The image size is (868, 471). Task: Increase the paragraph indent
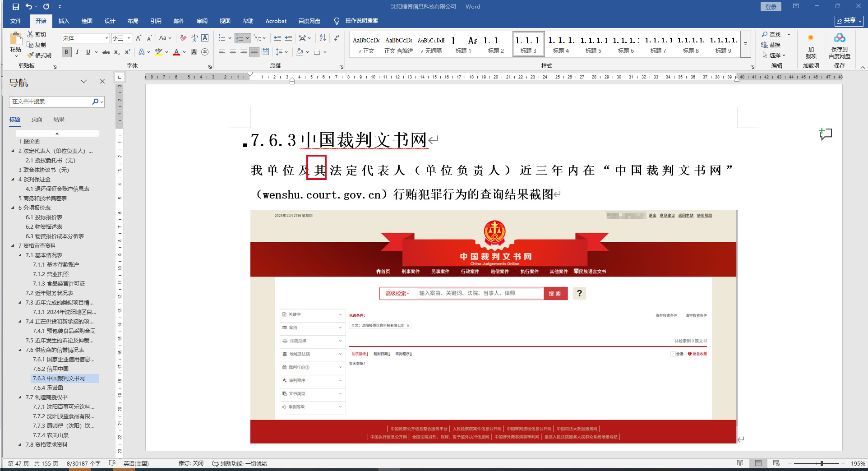(288, 38)
